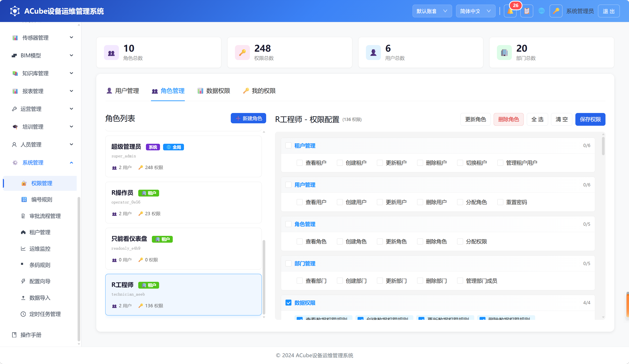Click the permissions total key icon
629x364 pixels.
[242, 53]
